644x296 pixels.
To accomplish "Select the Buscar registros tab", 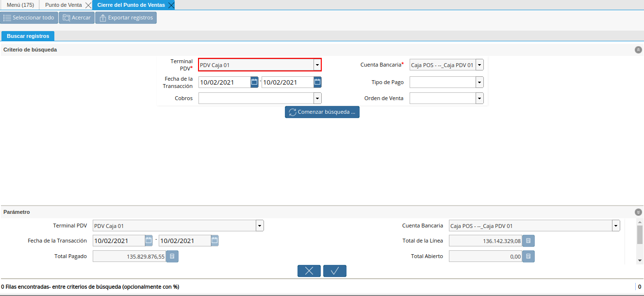I will coord(28,36).
